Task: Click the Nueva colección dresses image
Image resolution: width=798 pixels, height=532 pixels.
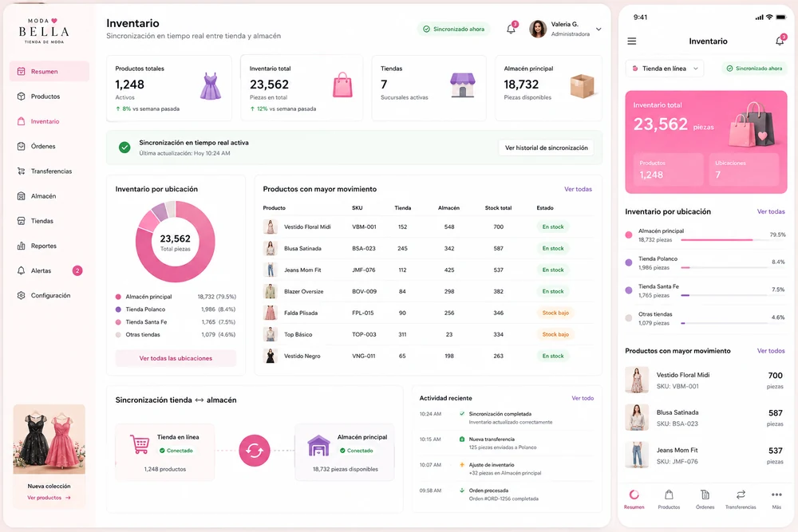Action: 49,439
